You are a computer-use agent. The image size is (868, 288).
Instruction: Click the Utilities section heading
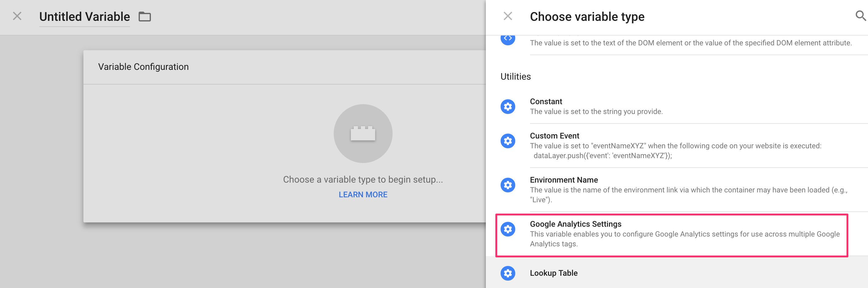pos(515,76)
